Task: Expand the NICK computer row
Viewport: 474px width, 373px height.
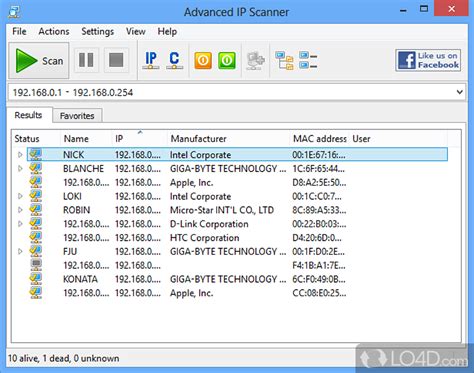Action: click(x=20, y=155)
